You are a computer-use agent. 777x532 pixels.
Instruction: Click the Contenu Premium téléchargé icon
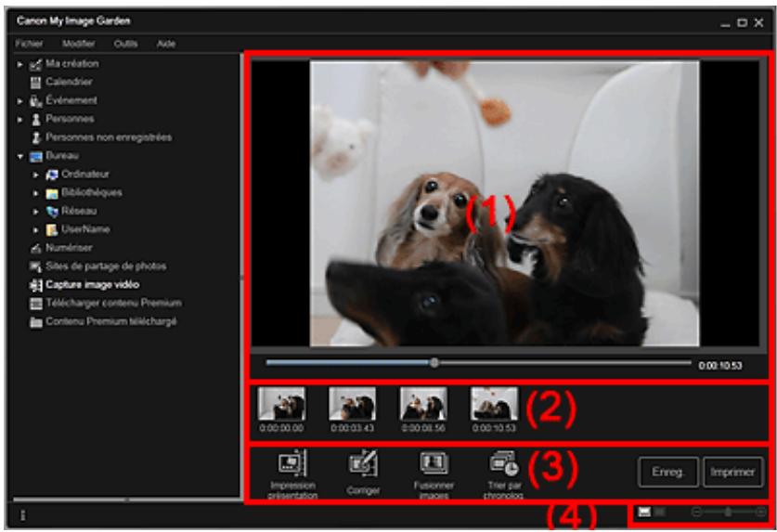pyautogui.click(x=35, y=323)
